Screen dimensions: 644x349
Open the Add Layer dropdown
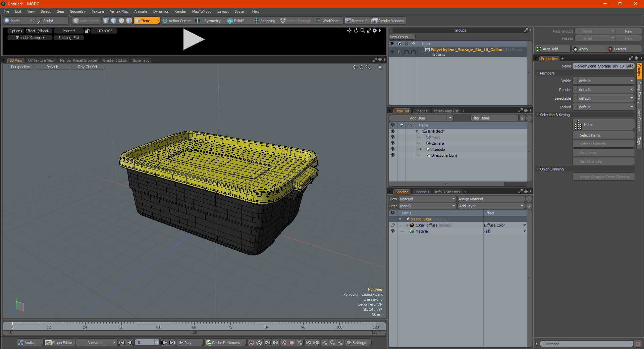tap(491, 206)
